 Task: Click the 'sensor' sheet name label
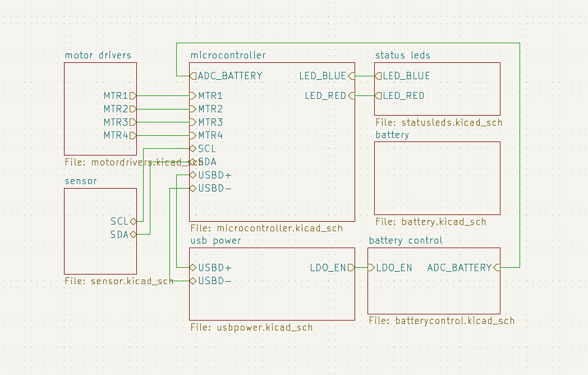81,181
